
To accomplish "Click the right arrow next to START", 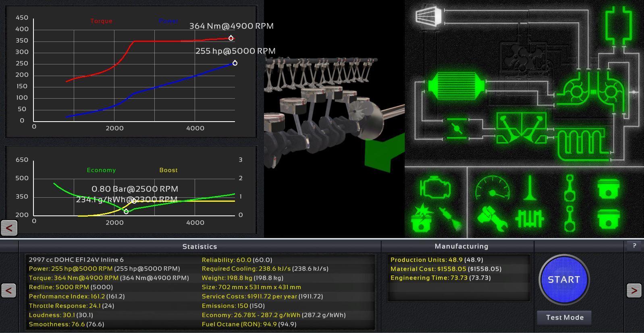I will click(x=634, y=290).
